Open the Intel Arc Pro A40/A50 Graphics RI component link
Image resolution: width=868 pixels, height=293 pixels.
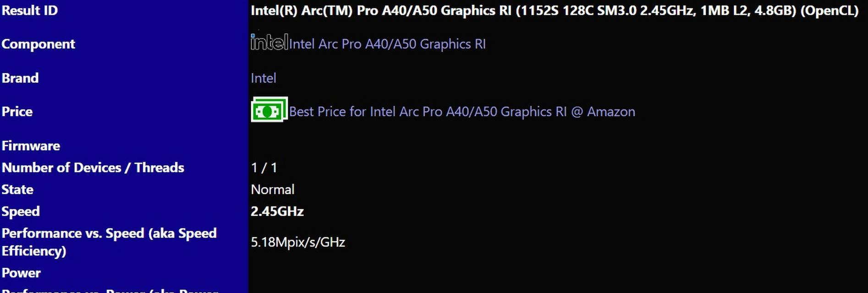point(387,44)
